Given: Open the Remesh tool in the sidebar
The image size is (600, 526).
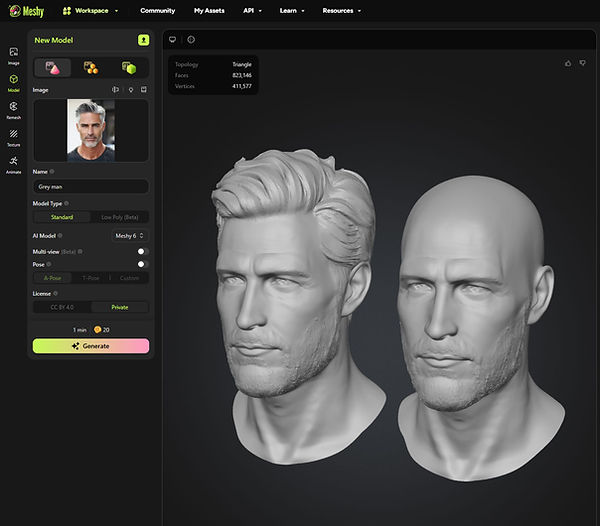Looking at the screenshot, I should 14,111.
